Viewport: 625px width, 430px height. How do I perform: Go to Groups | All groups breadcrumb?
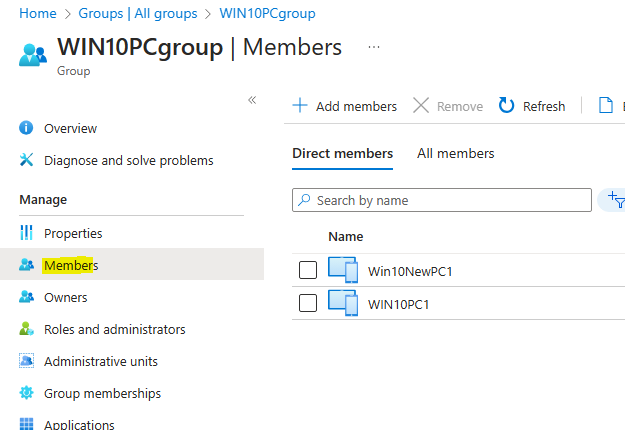pyautogui.click(x=138, y=13)
